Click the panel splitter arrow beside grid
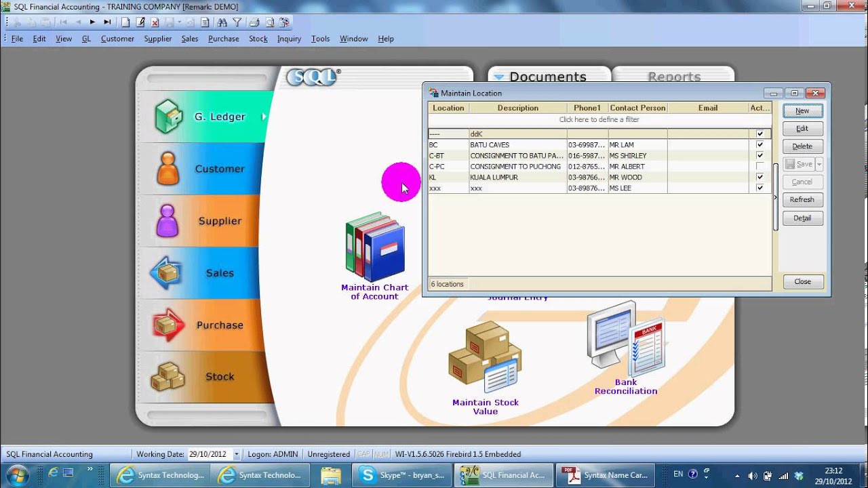The height and width of the screenshot is (488, 868). pos(776,198)
